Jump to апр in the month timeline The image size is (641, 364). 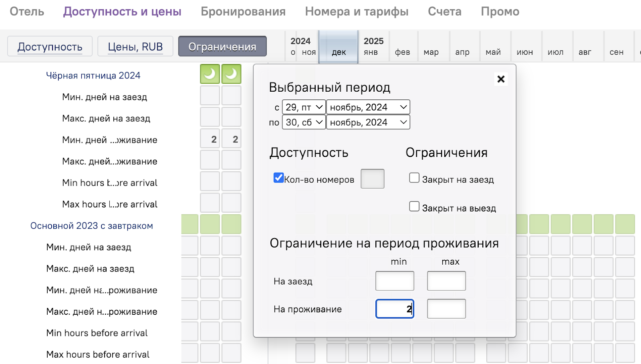click(462, 52)
